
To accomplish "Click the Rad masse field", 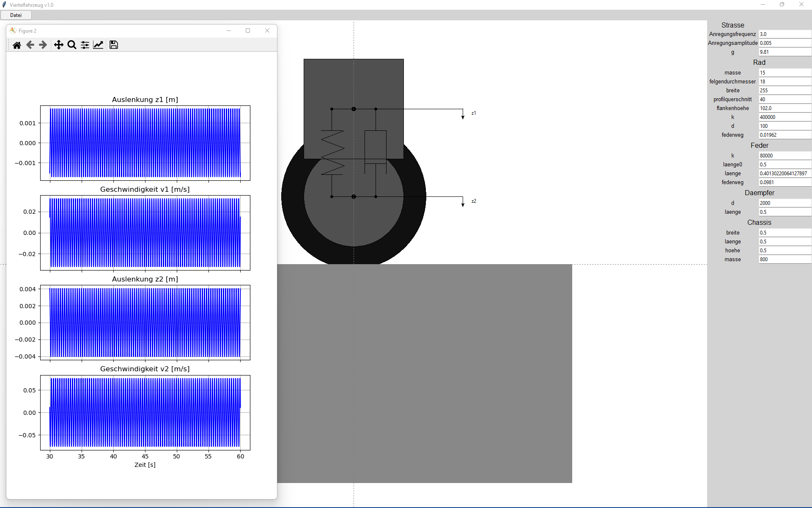I will pyautogui.click(x=785, y=73).
